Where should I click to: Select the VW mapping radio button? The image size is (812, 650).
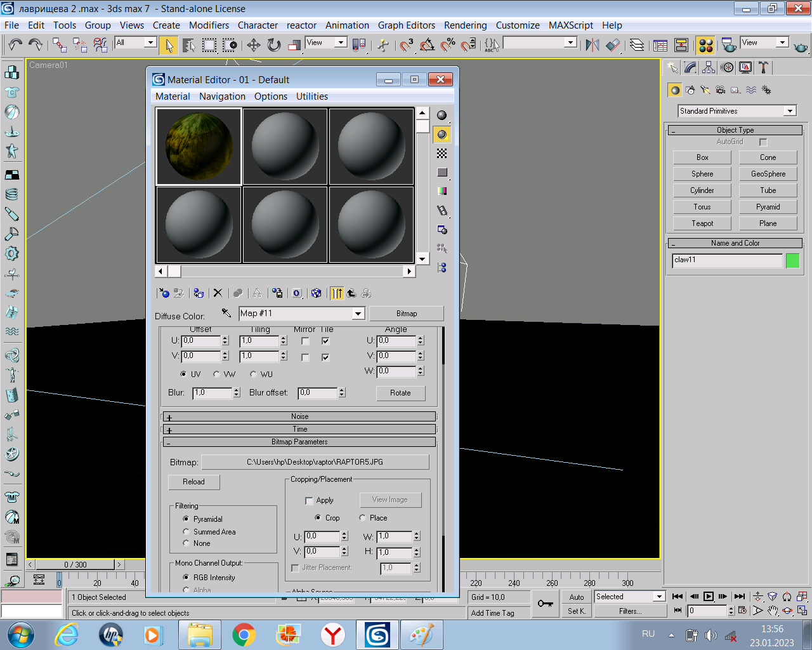[x=216, y=374]
